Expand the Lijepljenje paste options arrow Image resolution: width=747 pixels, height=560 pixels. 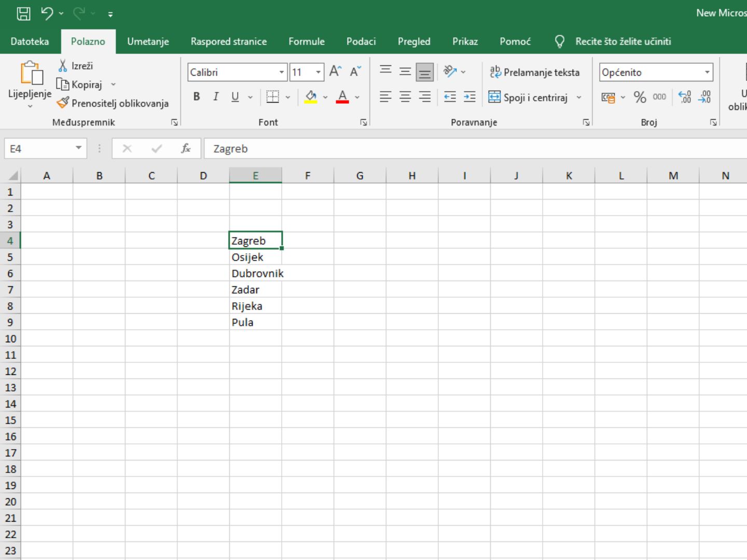(x=30, y=106)
